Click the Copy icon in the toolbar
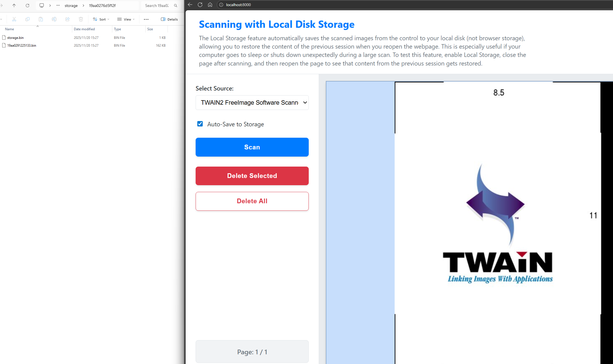This screenshot has width=613, height=364. click(x=27, y=19)
